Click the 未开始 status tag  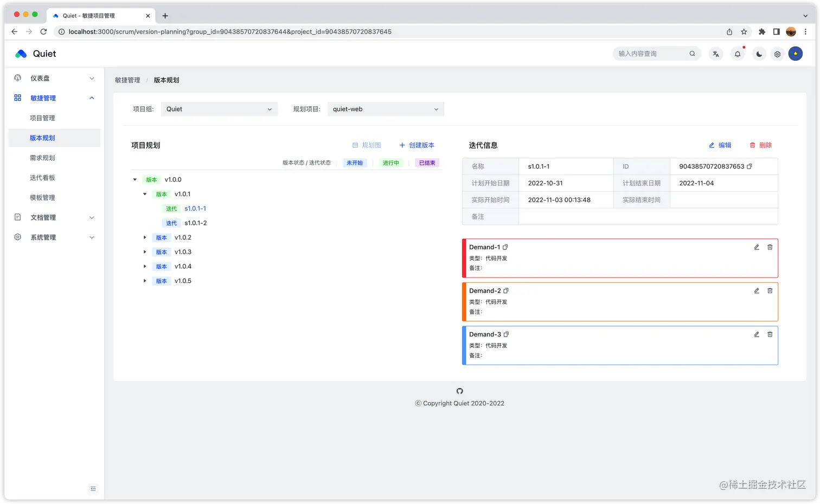point(355,163)
